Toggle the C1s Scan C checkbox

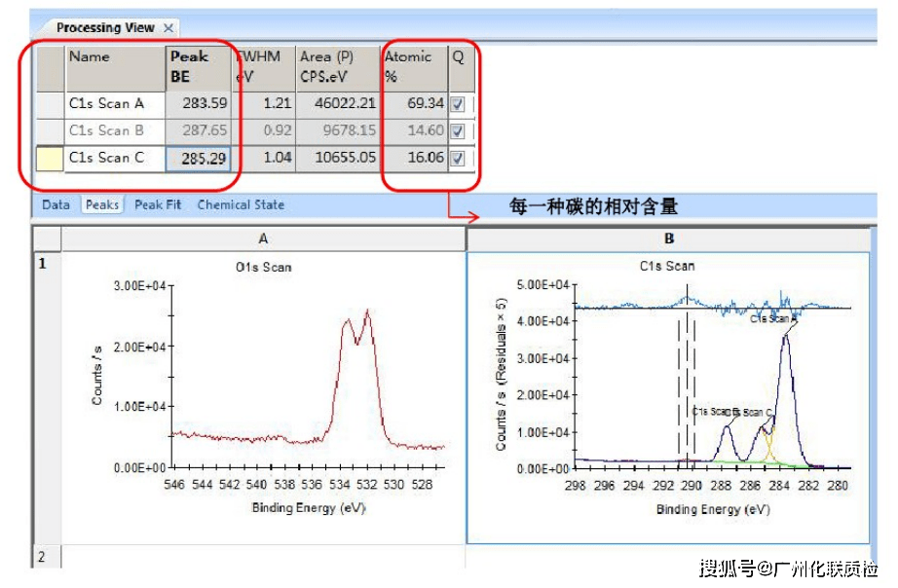[457, 158]
